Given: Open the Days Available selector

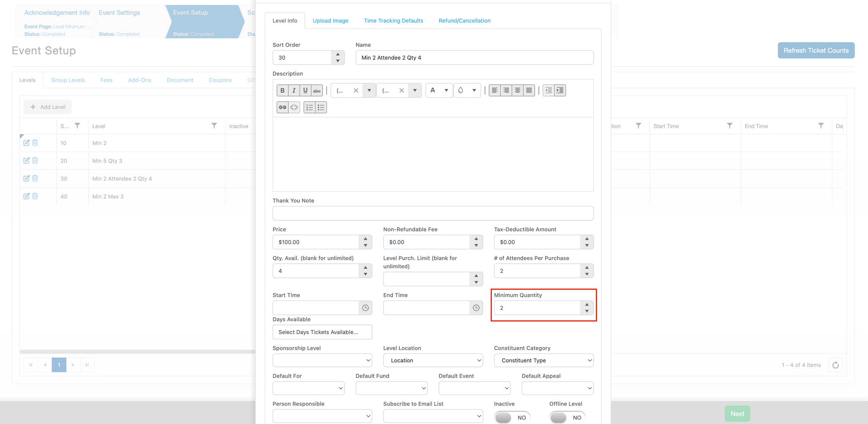Looking at the screenshot, I should click(322, 332).
